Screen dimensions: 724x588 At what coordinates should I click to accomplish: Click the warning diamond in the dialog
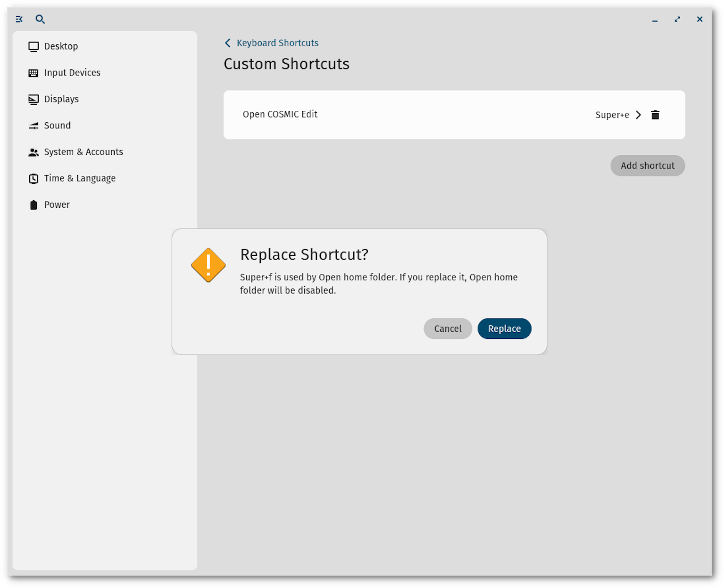click(x=208, y=265)
